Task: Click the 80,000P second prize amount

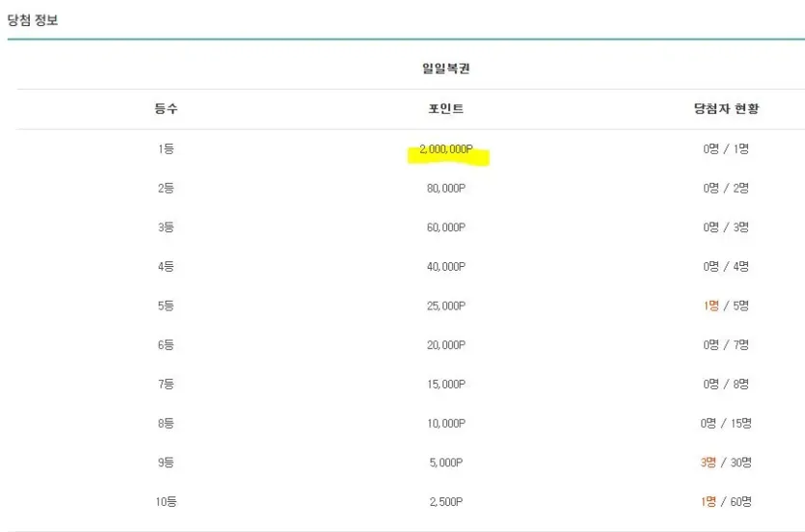Action: pos(446,188)
